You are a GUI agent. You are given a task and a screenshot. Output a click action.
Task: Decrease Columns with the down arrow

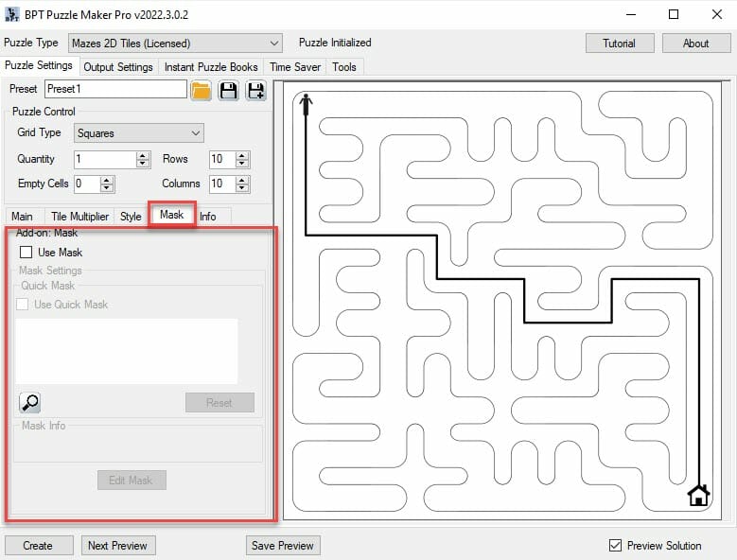[242, 188]
